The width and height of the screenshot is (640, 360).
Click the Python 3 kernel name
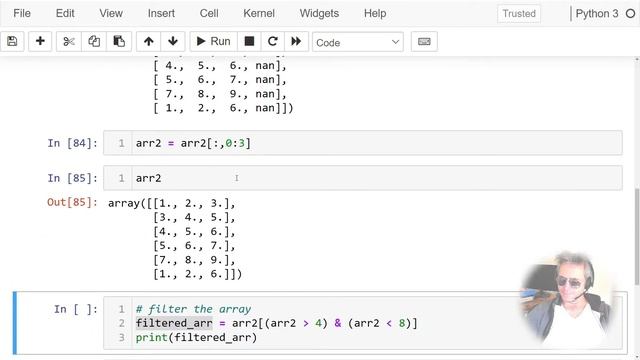pos(597,13)
